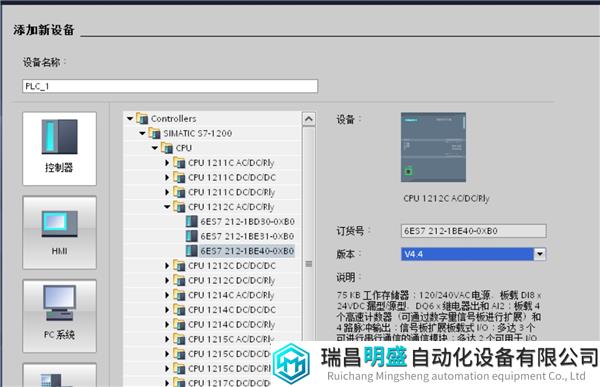
Task: Click module icon of 6ES7 212-1BE31-0XB0
Action: coord(191,236)
